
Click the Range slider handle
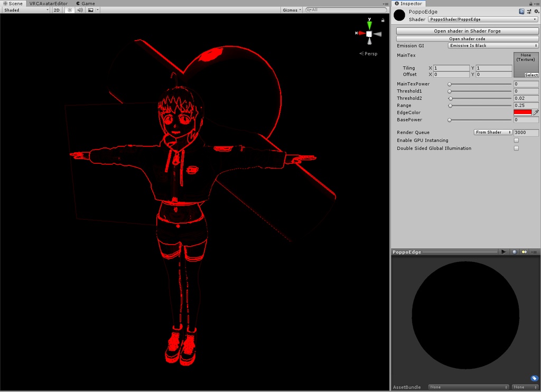pos(450,106)
